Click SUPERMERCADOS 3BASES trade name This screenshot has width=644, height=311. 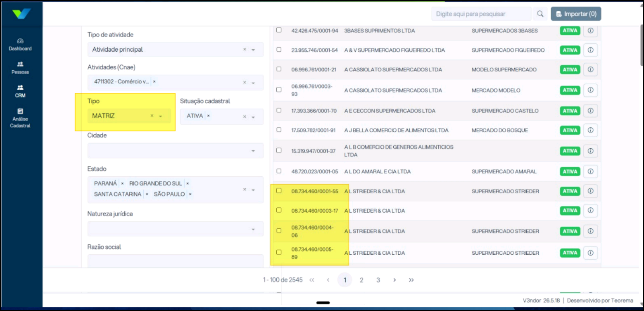505,31
